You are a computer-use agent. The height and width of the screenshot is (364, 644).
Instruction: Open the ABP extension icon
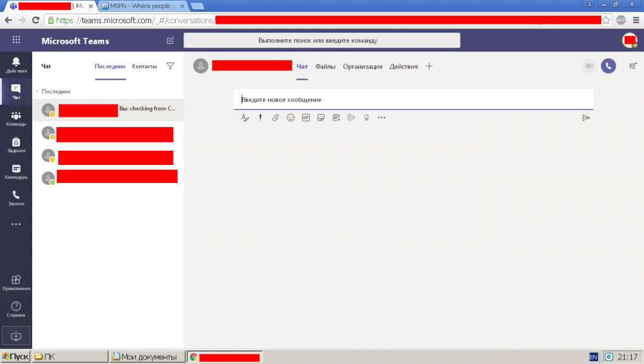621,20
